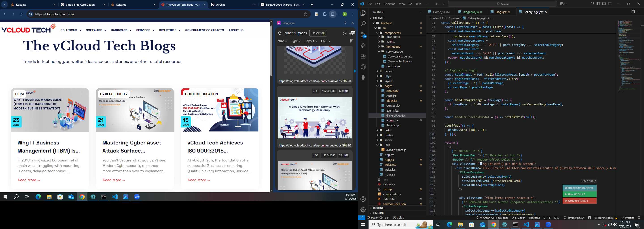Collapse the utils folder in Explorer

coord(387,145)
